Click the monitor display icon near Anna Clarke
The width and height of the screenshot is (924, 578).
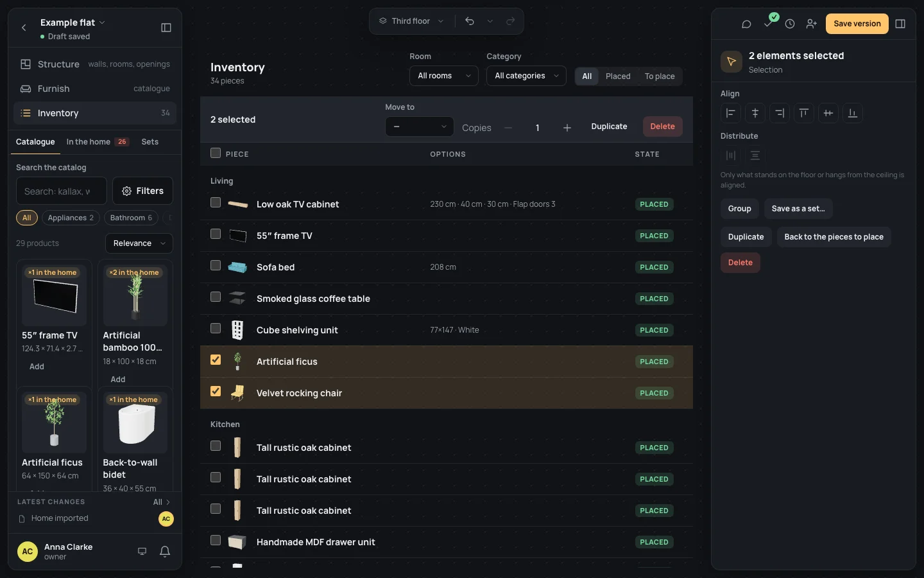142,551
